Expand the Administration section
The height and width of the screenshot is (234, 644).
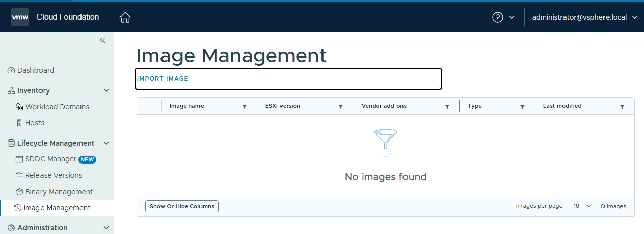click(x=106, y=228)
